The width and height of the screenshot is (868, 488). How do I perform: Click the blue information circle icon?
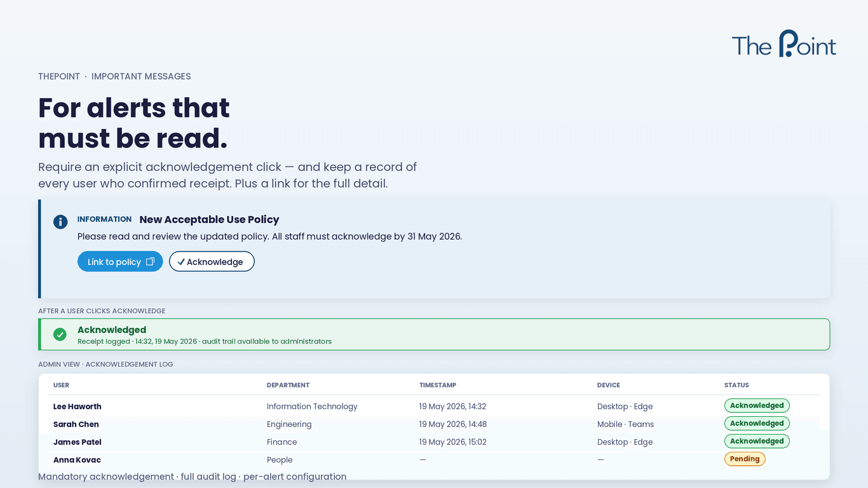tap(60, 222)
